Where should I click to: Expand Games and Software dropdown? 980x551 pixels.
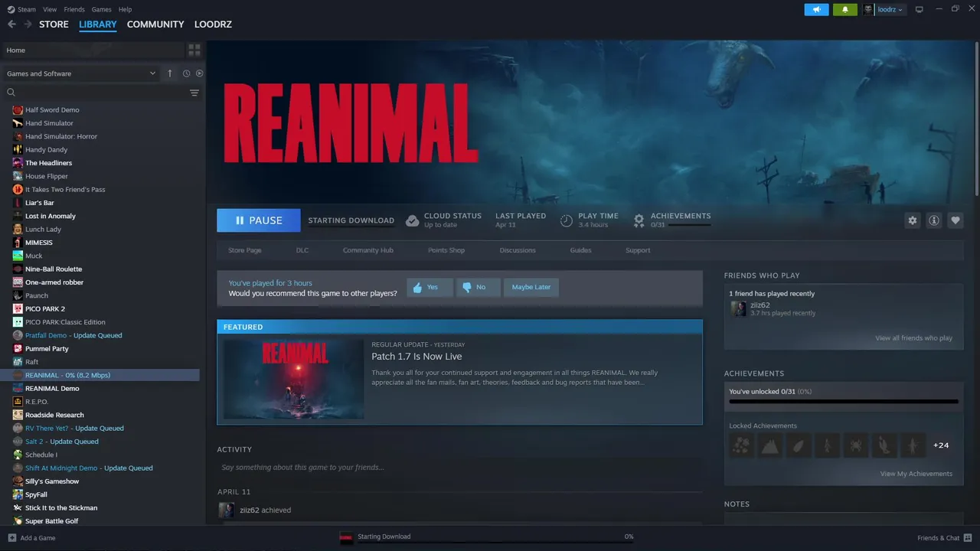(80, 73)
